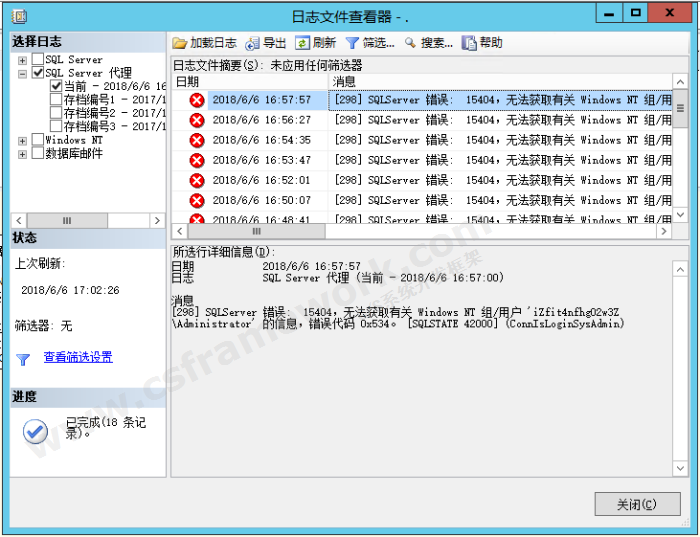Expand the SQL Server tree node
This screenshot has height=537, width=700.
(x=22, y=60)
